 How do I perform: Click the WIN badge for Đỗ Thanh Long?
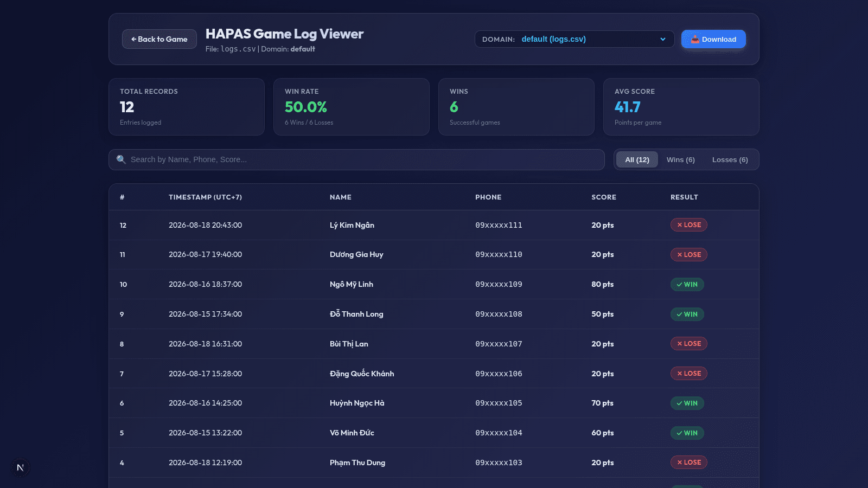point(687,314)
